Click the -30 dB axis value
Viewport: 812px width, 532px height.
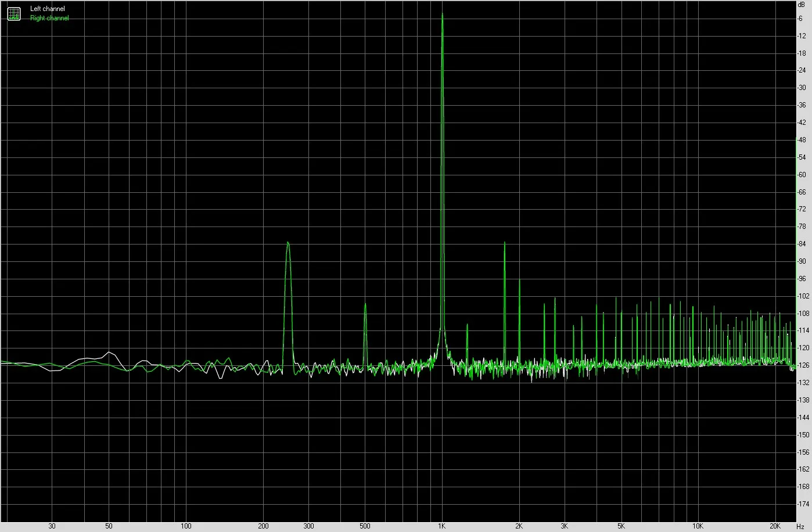(x=802, y=88)
